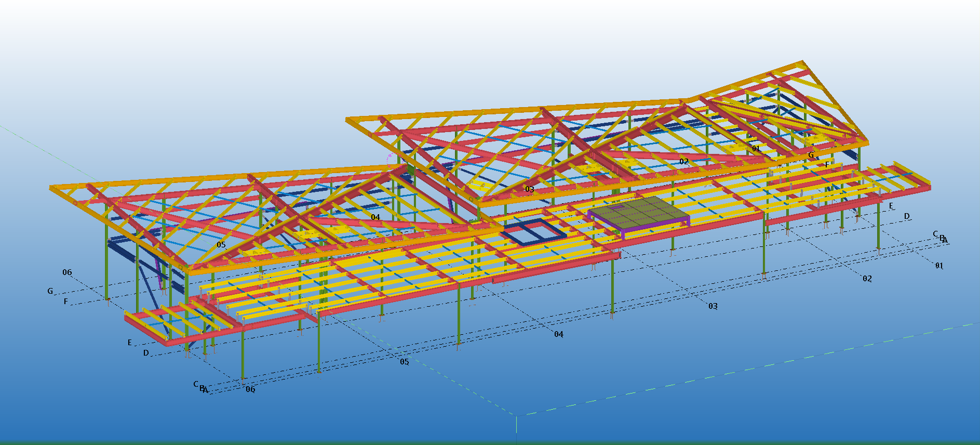The image size is (980, 445).
Task: Click roof-level grid label G near label 01
Action: tap(811, 155)
